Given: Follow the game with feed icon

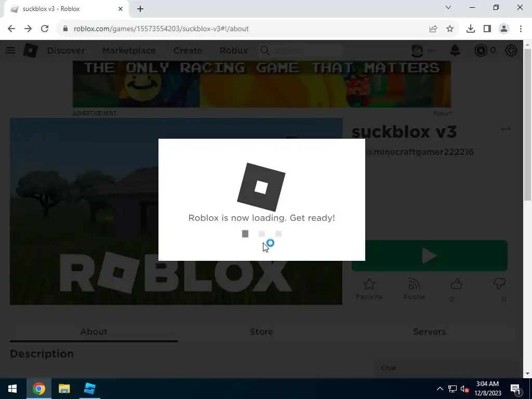Looking at the screenshot, I should pos(414,289).
